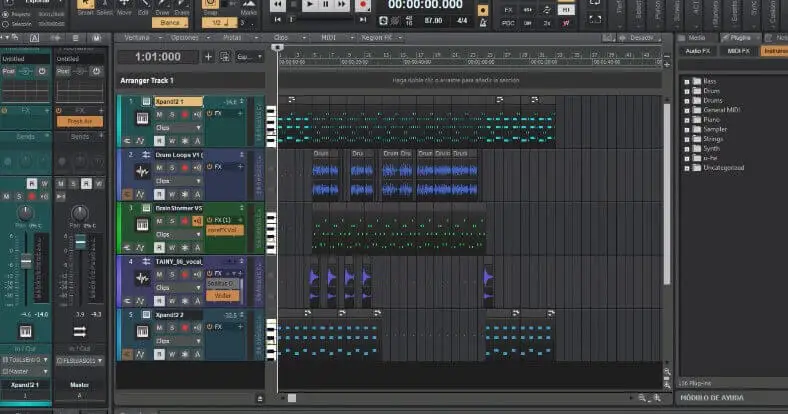This screenshot has width=788, height=414.
Task: Solo the Drum Loops V1 track
Action: (x=172, y=168)
